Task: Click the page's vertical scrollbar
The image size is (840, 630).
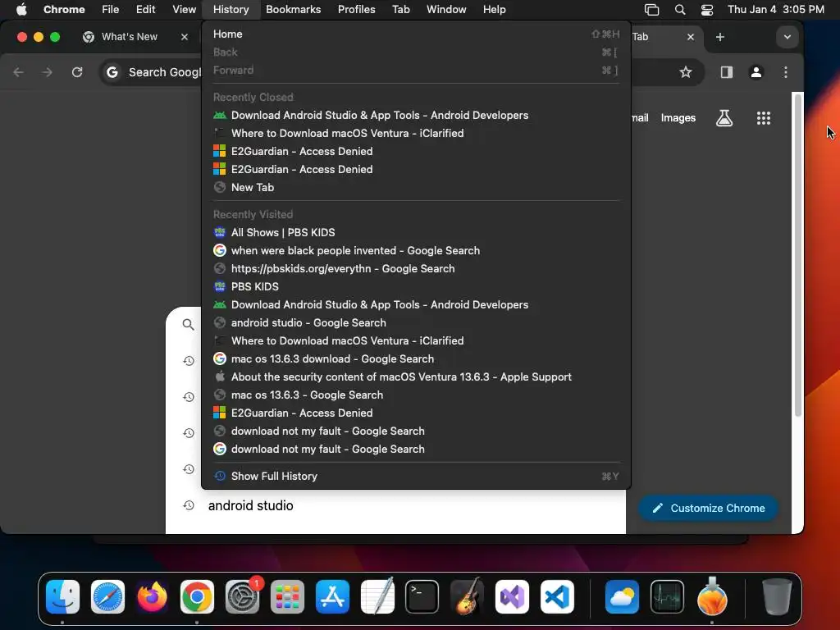Action: 797,255
